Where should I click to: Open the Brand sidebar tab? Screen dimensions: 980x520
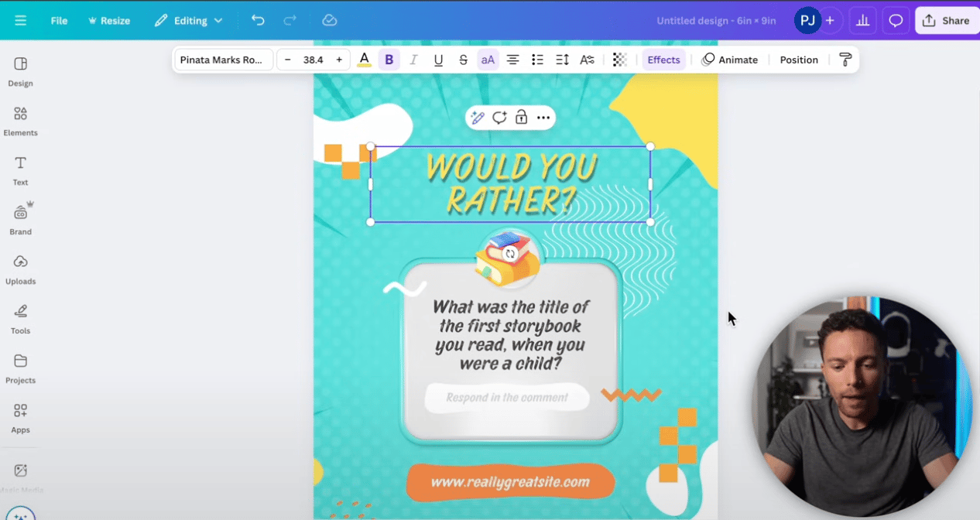(20, 220)
